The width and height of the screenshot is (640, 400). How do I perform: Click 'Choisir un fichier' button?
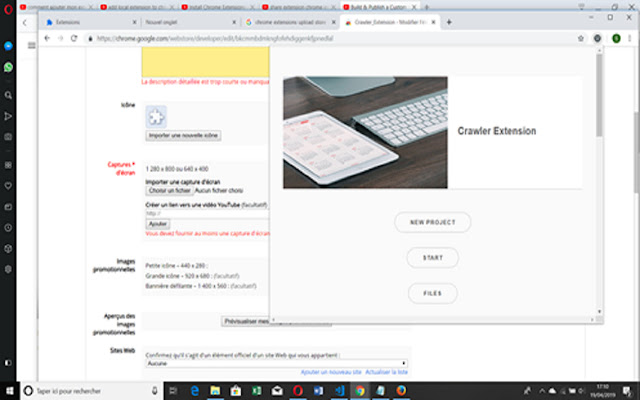click(169, 191)
